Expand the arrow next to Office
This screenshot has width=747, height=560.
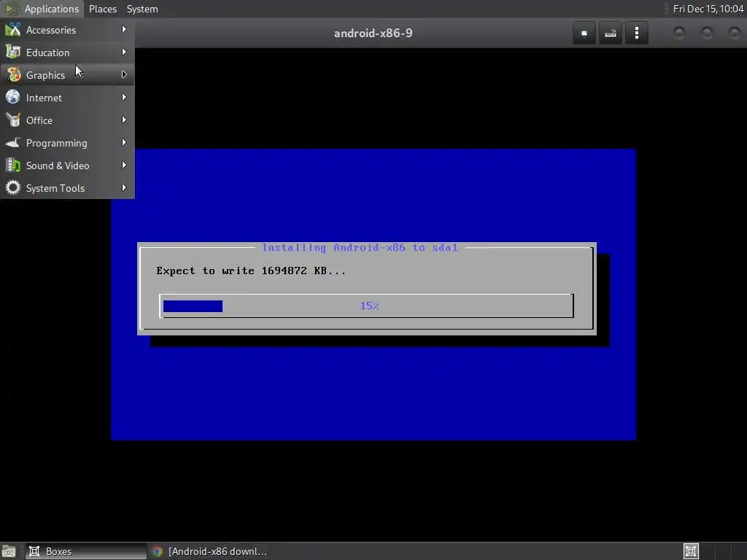pos(124,120)
